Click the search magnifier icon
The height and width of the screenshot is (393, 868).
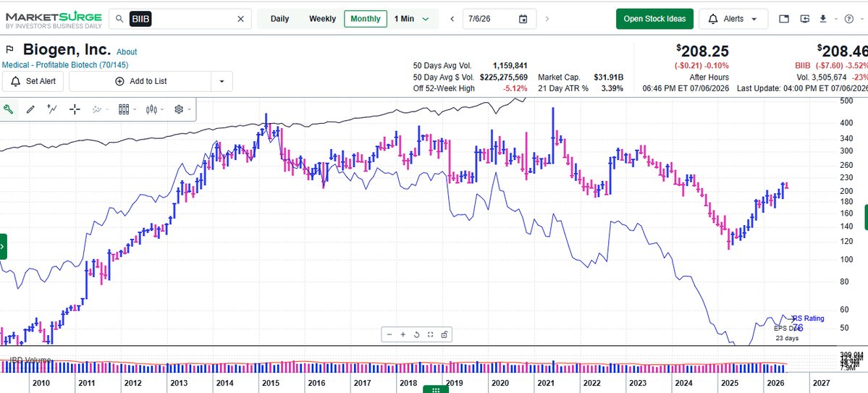coord(119,19)
